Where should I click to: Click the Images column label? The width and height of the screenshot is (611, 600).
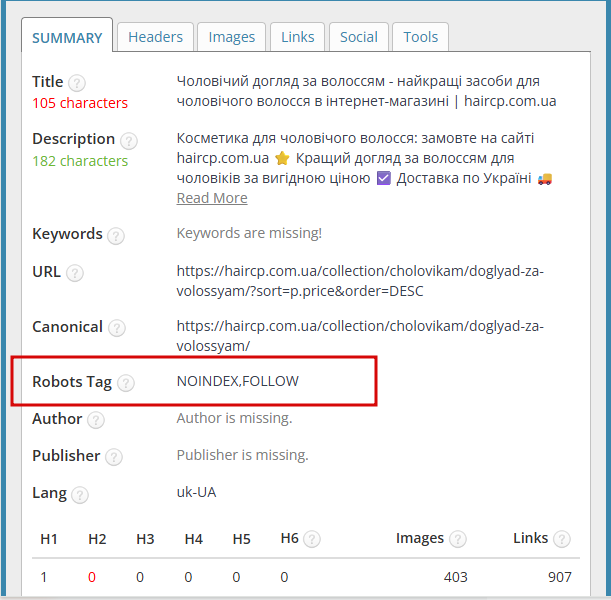[420, 538]
